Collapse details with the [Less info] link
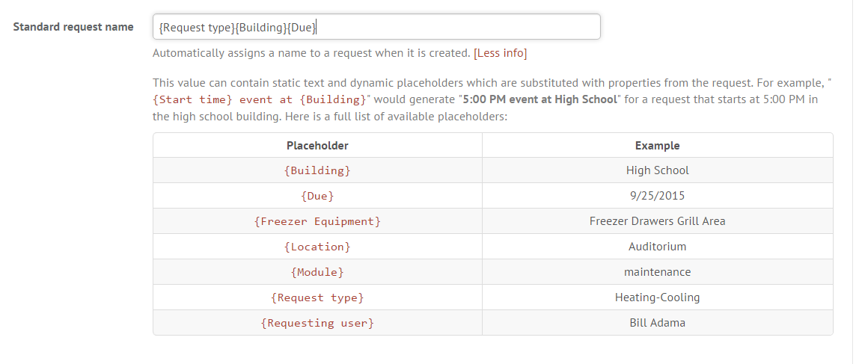The height and width of the screenshot is (364, 868). pos(501,53)
